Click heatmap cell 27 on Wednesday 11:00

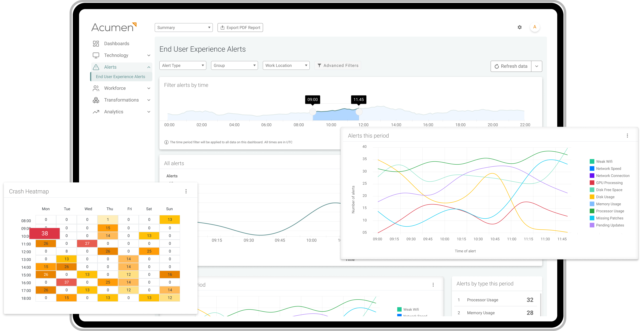(x=87, y=243)
